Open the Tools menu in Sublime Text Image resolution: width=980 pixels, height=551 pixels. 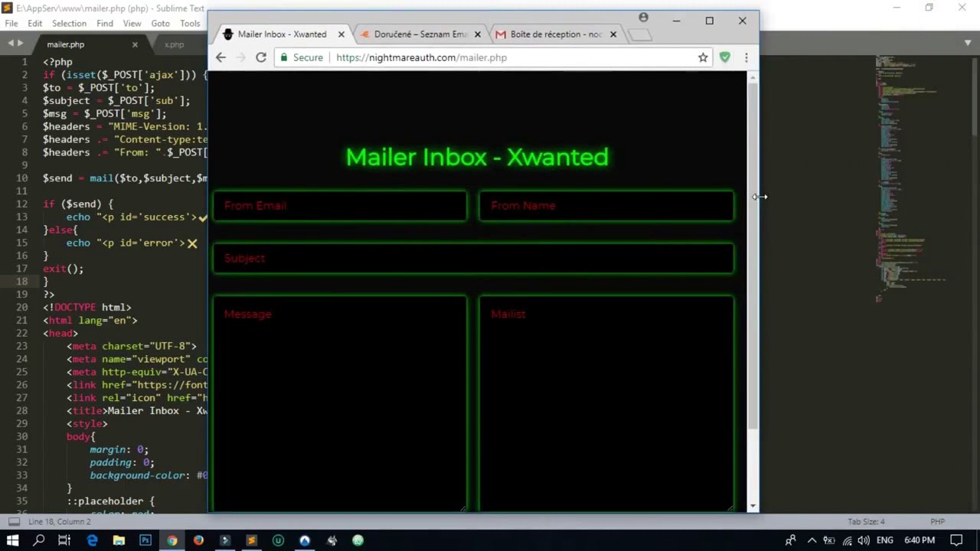190,24
